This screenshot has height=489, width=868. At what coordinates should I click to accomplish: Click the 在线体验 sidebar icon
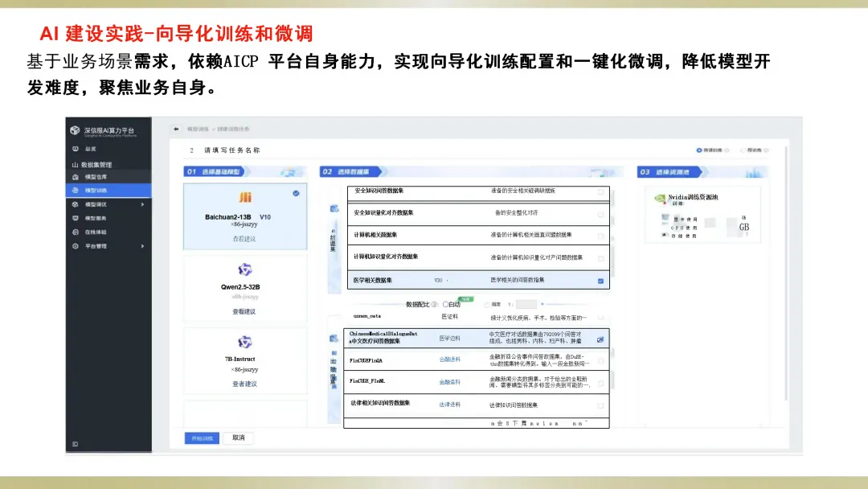click(76, 232)
